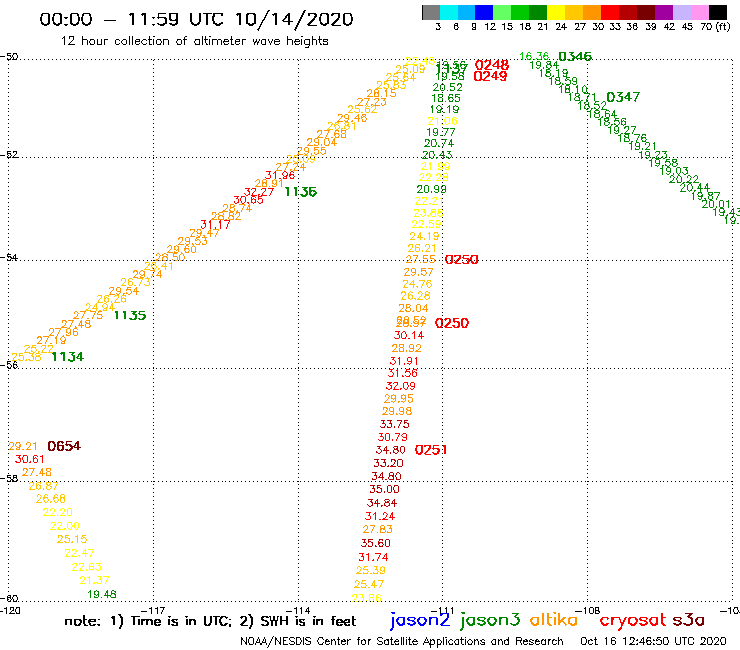740x650 pixels.
Task: Click the jason3 satellite legend label
Action: (x=490, y=620)
